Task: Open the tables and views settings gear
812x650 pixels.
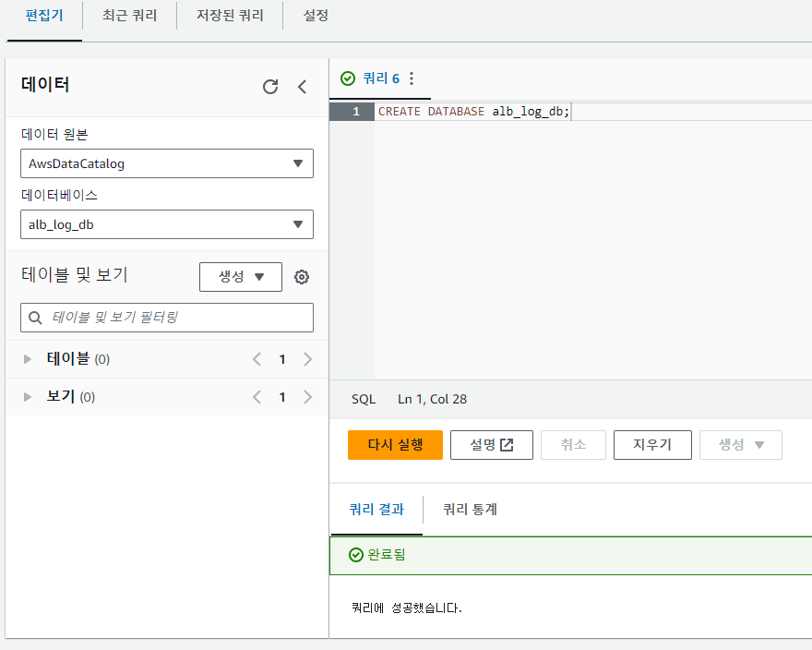Action: [301, 277]
